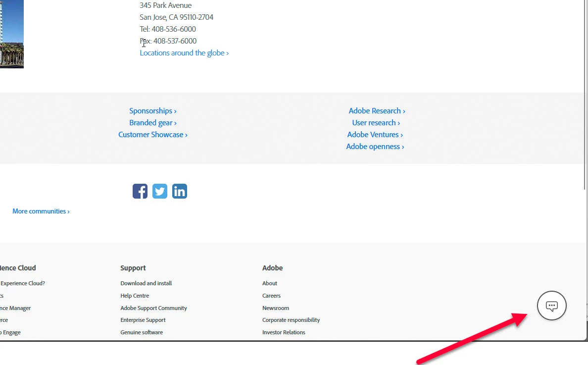Open the About footer link

pyautogui.click(x=270, y=283)
